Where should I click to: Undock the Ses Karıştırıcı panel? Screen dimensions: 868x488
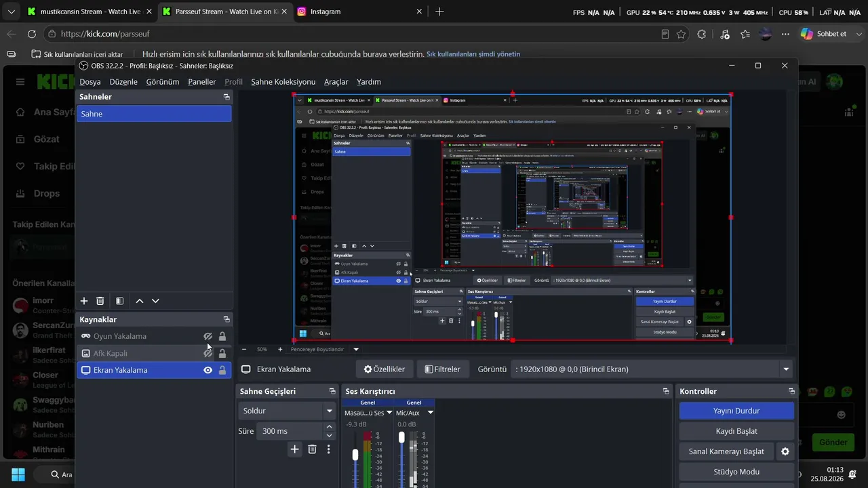(x=667, y=391)
